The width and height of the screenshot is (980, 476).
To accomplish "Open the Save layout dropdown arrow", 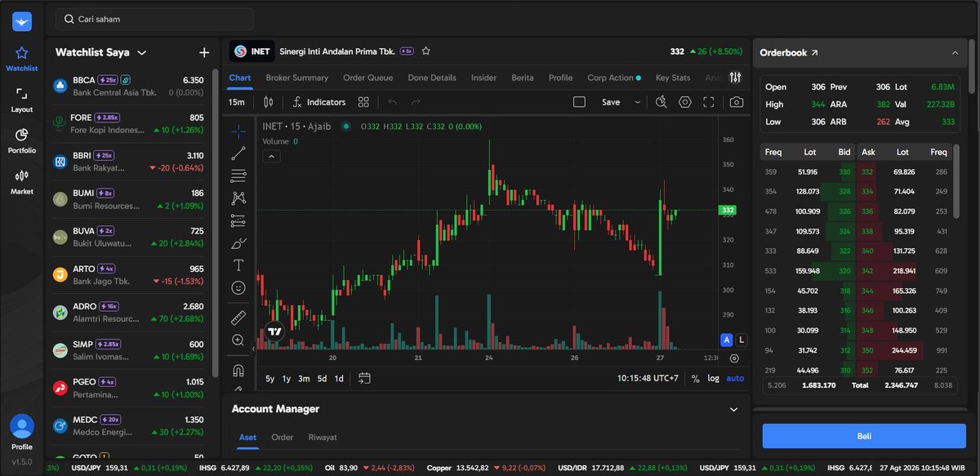I will click(x=637, y=102).
